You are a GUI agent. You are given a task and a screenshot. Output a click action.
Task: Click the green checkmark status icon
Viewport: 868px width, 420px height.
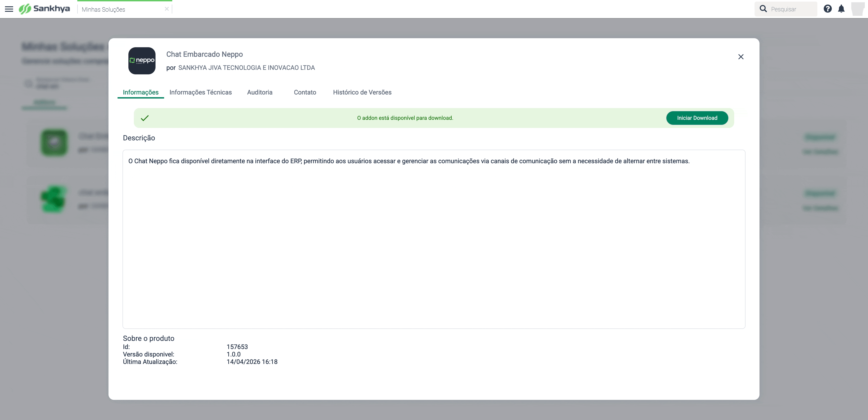[145, 118]
